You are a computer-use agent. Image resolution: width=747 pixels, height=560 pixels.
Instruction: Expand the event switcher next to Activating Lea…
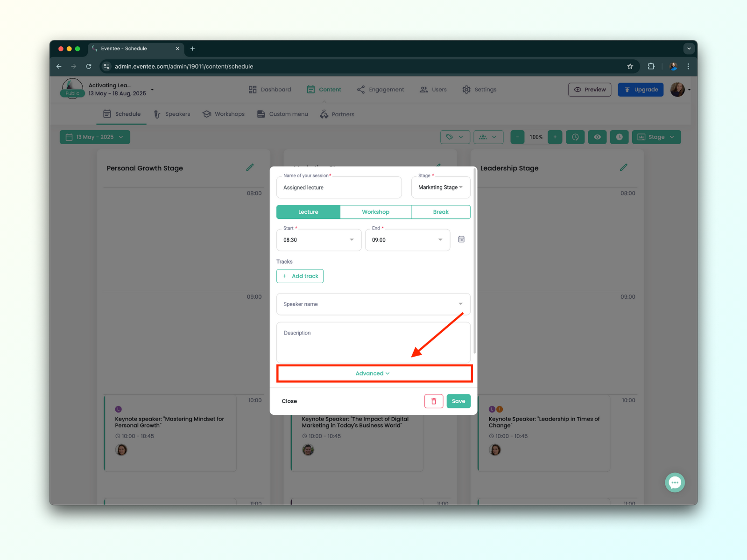coord(152,90)
